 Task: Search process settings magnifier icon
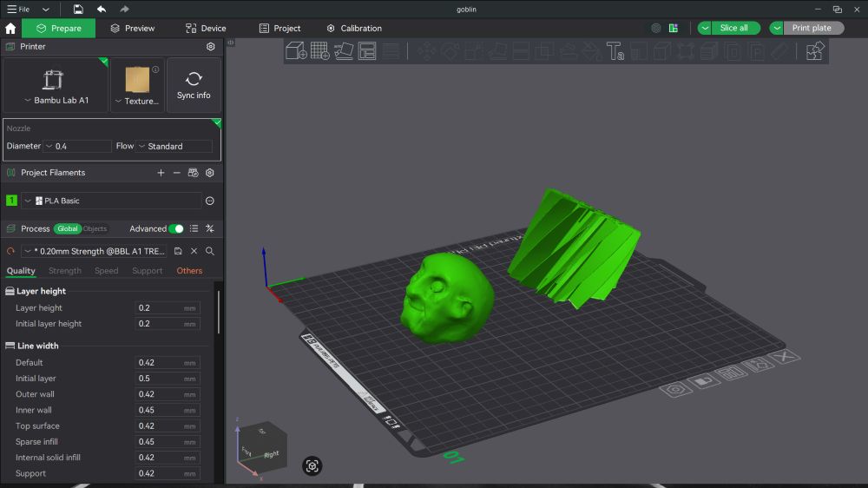(210, 251)
